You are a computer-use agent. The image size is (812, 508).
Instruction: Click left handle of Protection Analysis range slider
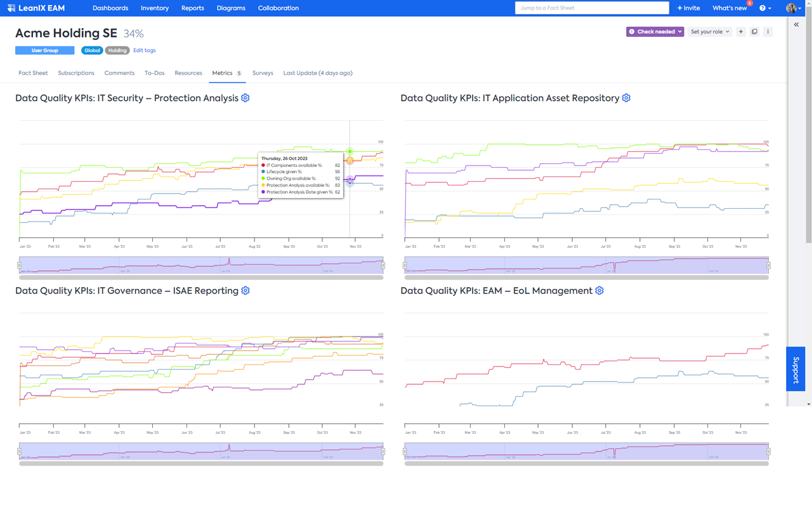(20, 265)
